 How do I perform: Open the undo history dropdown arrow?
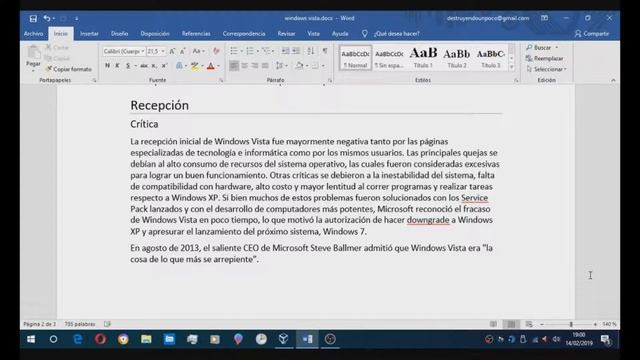pyautogui.click(x=54, y=18)
